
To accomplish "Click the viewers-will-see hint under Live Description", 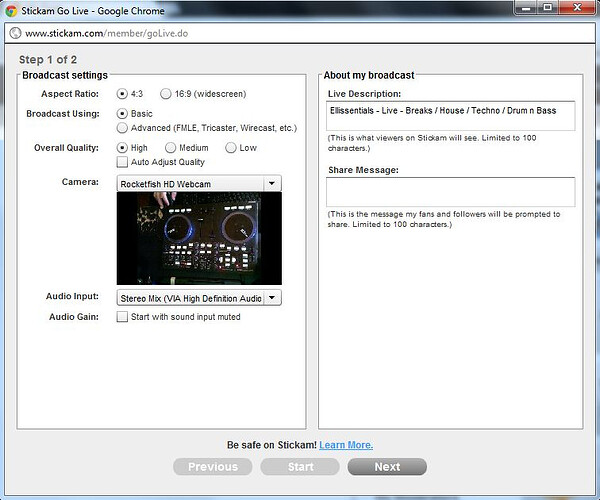I will tap(432, 143).
